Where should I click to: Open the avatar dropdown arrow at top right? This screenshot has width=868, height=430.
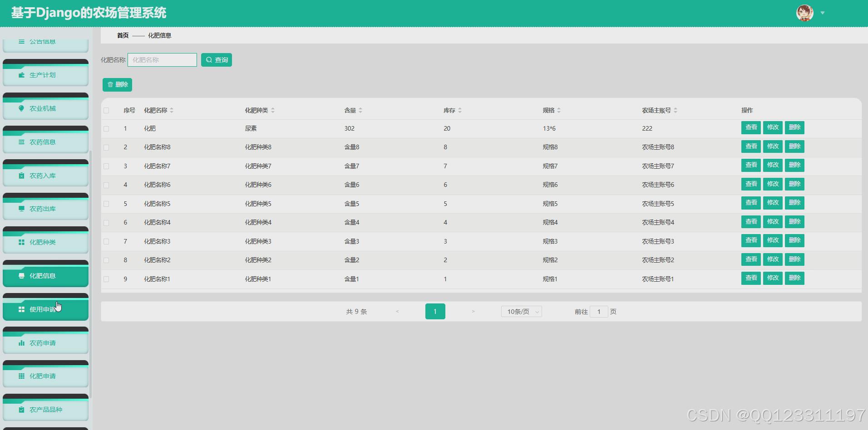point(823,13)
